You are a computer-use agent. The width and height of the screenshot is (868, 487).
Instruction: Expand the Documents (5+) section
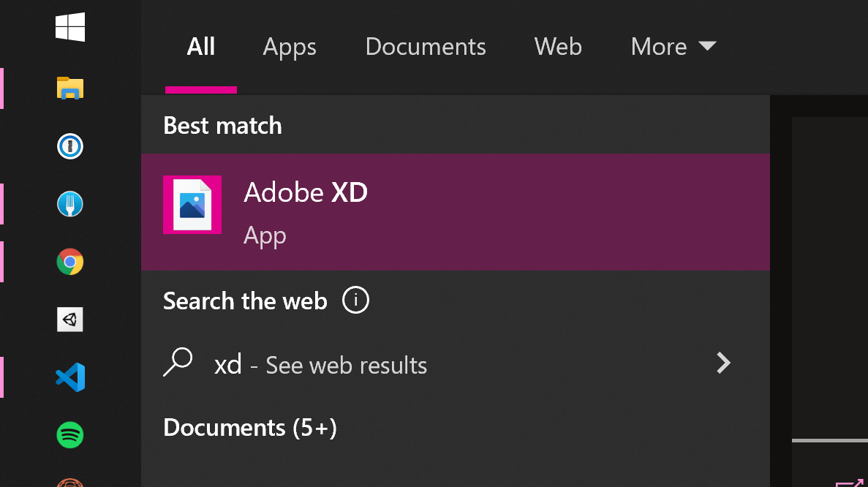[x=249, y=428]
